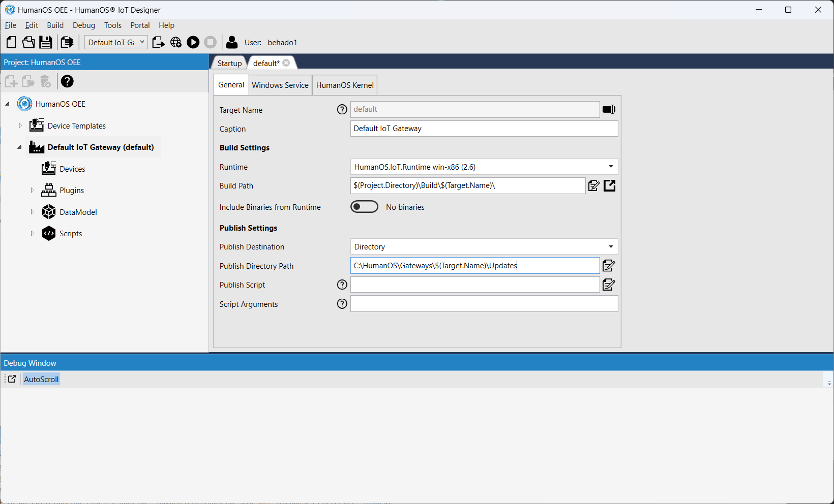Click the Plugins tree icon
This screenshot has height=504, width=834.
click(49, 190)
